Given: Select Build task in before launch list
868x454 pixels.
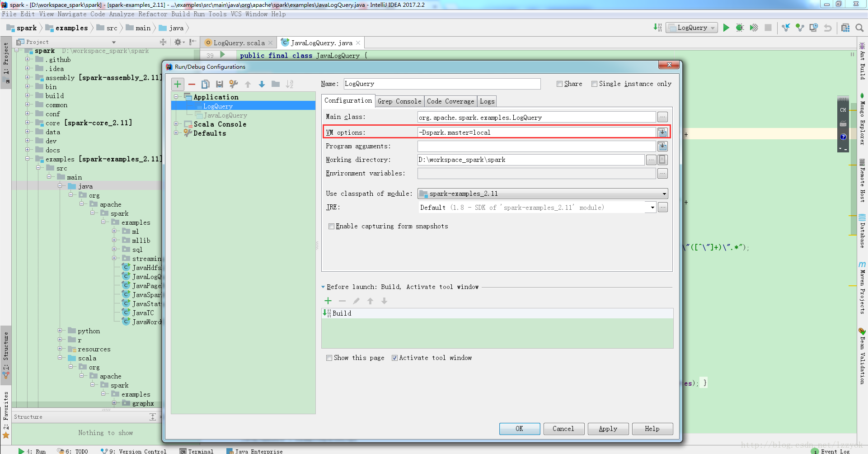Looking at the screenshot, I should 497,313.
